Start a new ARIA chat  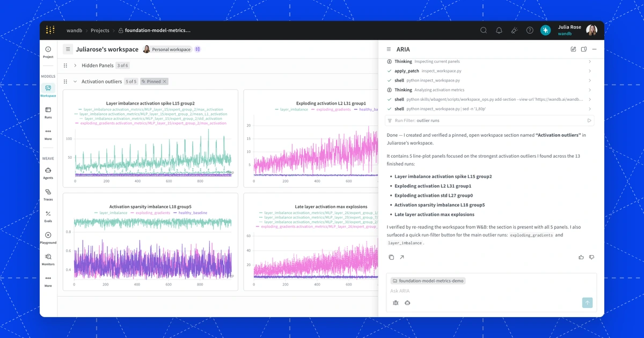point(573,49)
